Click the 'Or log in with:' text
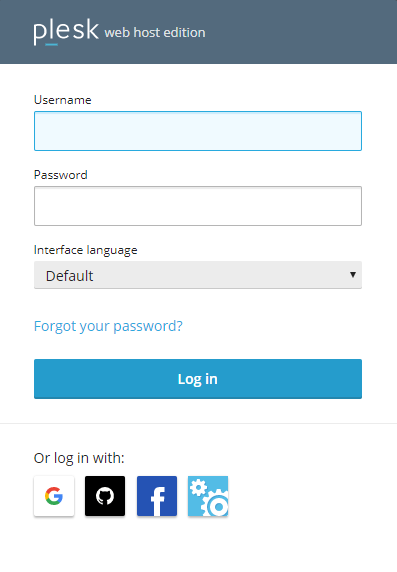The width and height of the screenshot is (397, 572). pos(79,458)
